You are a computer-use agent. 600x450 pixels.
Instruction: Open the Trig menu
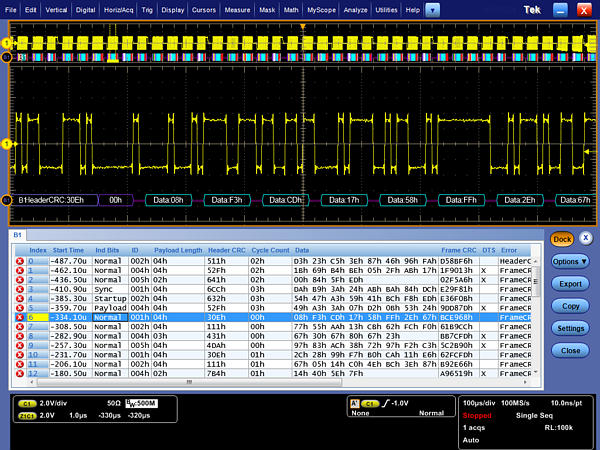point(148,8)
